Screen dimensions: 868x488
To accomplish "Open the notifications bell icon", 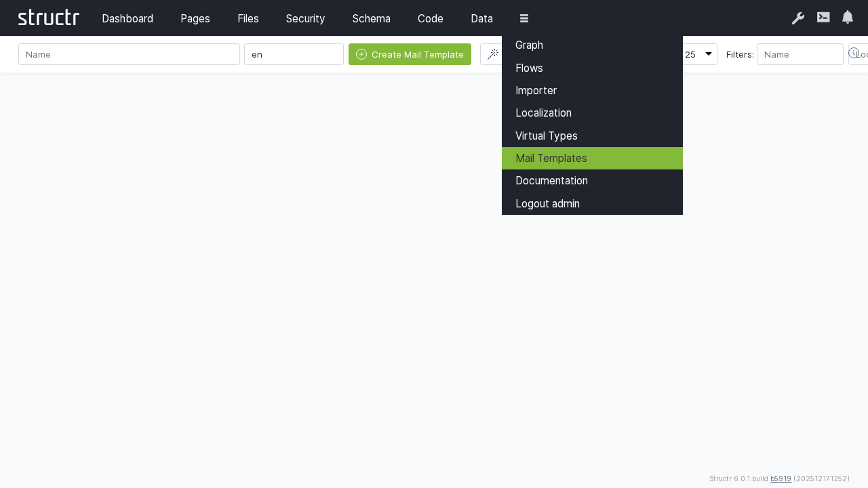I will [x=847, y=18].
